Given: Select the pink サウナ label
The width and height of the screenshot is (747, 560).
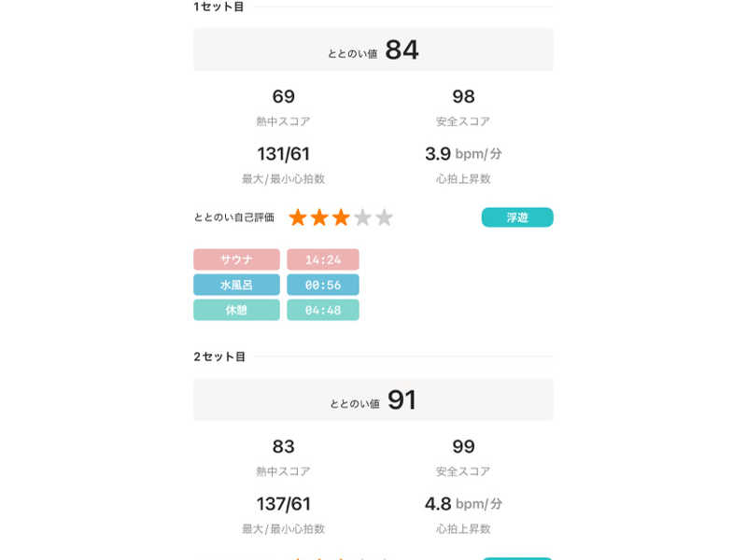Looking at the screenshot, I should tap(236, 259).
